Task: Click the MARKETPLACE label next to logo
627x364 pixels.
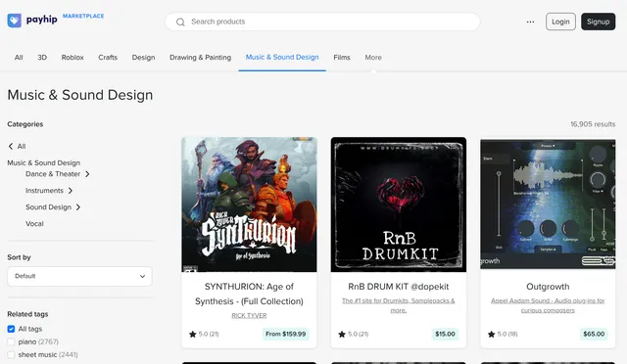Action: [83, 16]
